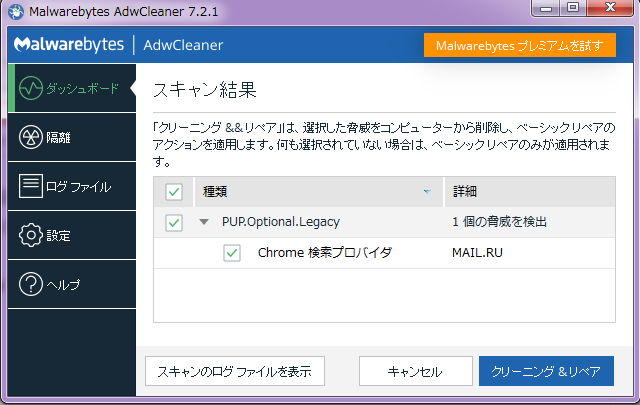This screenshot has height=405, width=640.
Task: Click the 詳細 column header
Action: [x=530, y=191]
